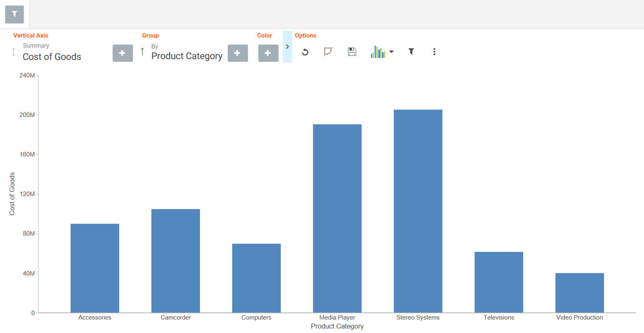This screenshot has width=644, height=333.
Task: Open the three-dot more options menu
Action: pyautogui.click(x=434, y=52)
